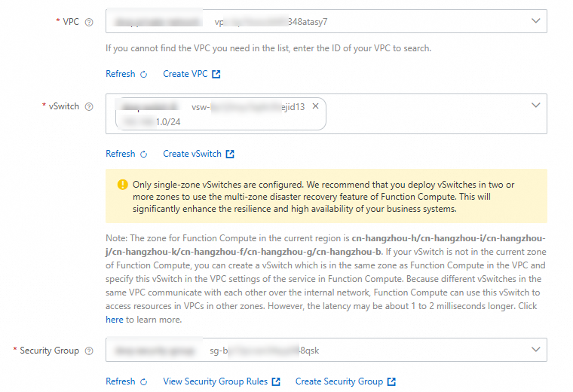573x392 pixels.
Task: Click external-link icon beside Create vSwitch
Action: (230, 154)
